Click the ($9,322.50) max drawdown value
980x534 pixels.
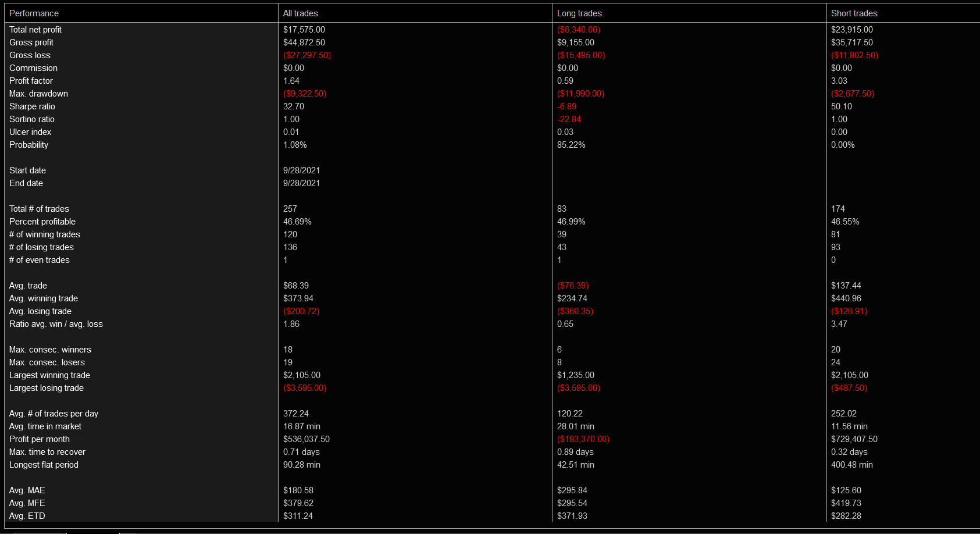pos(305,94)
